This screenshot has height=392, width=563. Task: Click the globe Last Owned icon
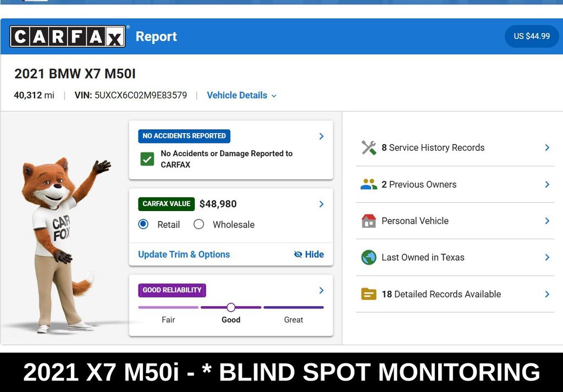coord(368,257)
